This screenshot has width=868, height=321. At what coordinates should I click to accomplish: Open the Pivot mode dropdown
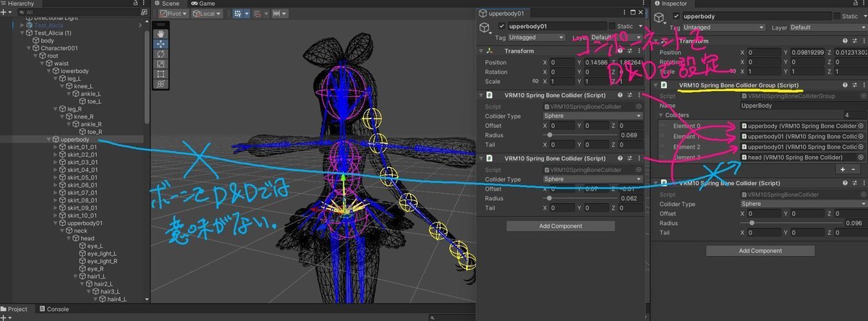(174, 13)
